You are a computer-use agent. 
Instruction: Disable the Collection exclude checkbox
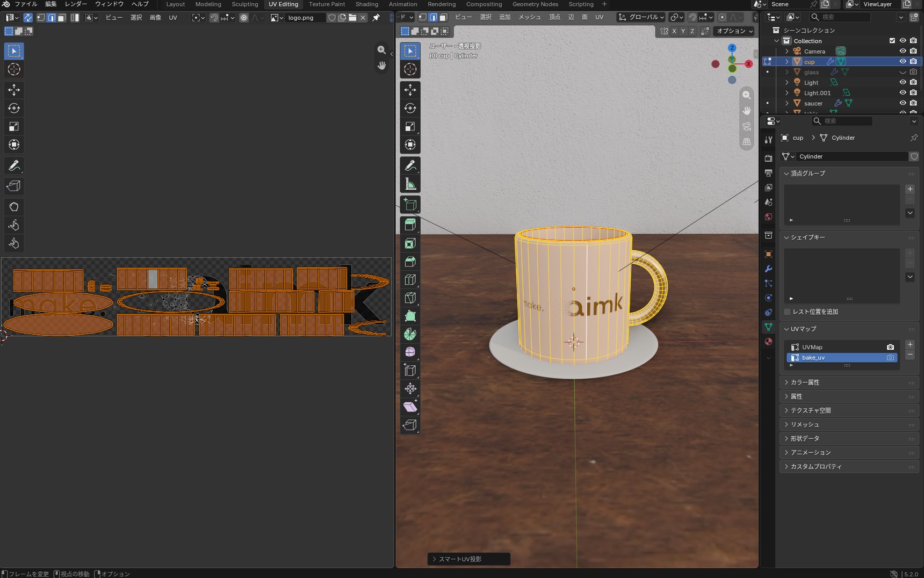[x=892, y=41]
